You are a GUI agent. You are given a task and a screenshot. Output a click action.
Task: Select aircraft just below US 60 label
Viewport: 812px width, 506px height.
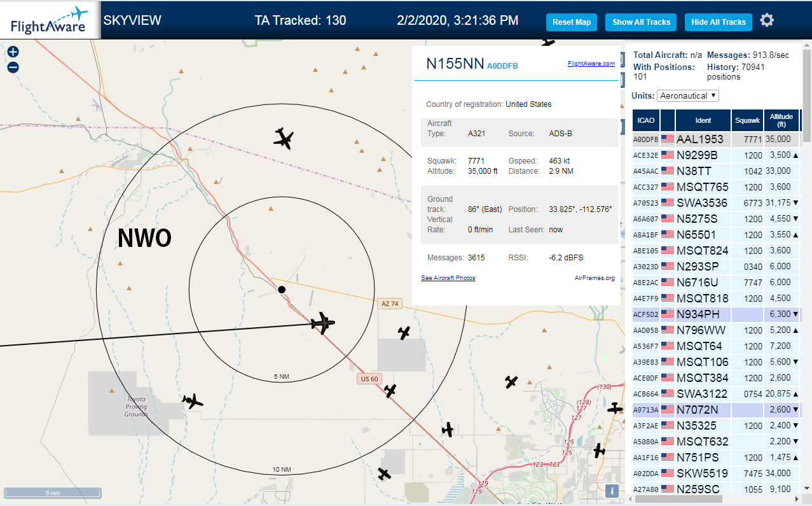point(390,391)
